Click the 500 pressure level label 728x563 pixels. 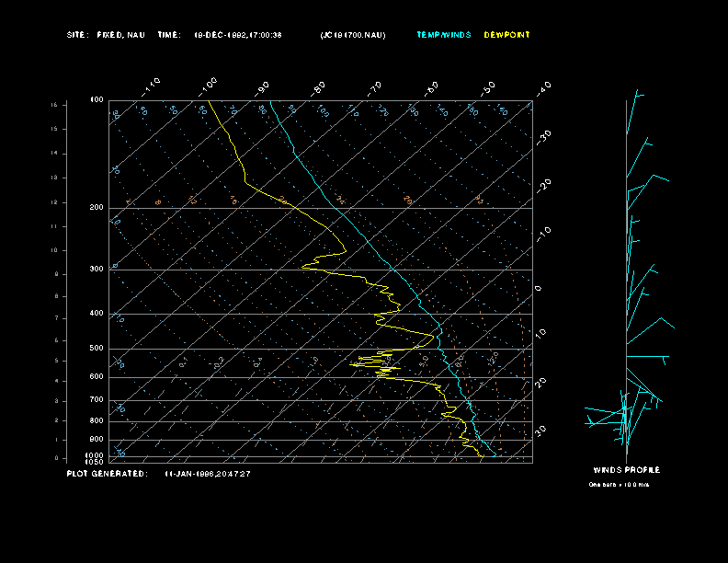(97, 349)
